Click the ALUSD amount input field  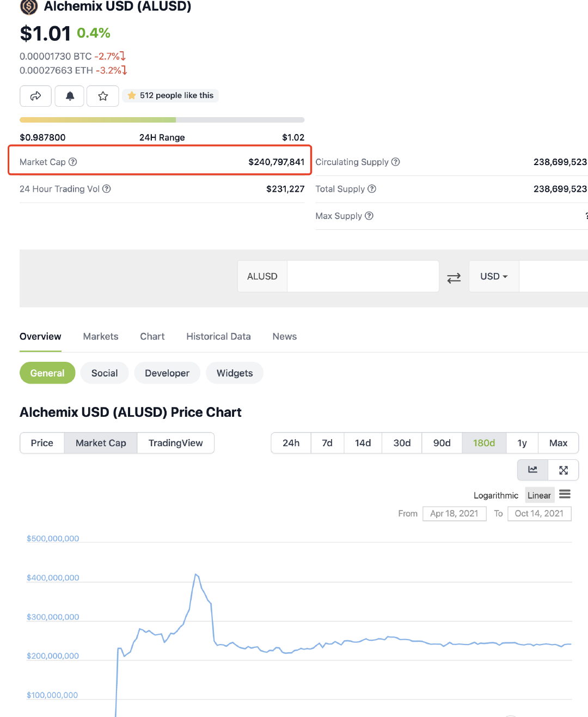[x=363, y=276]
